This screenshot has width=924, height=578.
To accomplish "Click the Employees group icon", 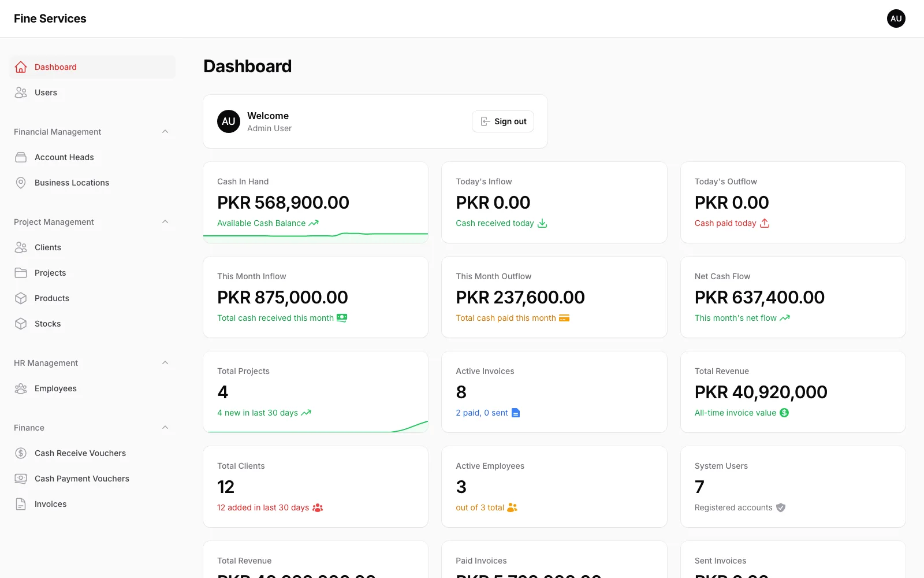I will coord(21,388).
